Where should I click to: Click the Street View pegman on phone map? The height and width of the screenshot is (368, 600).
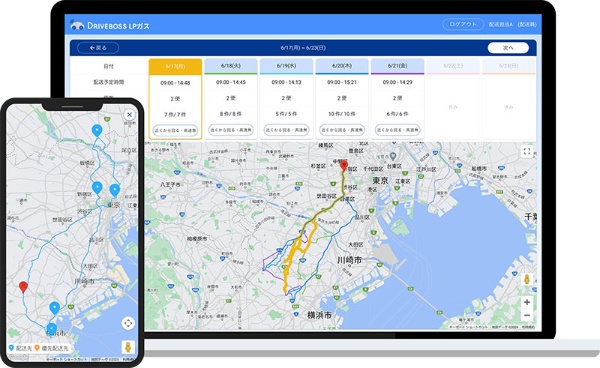click(x=128, y=347)
